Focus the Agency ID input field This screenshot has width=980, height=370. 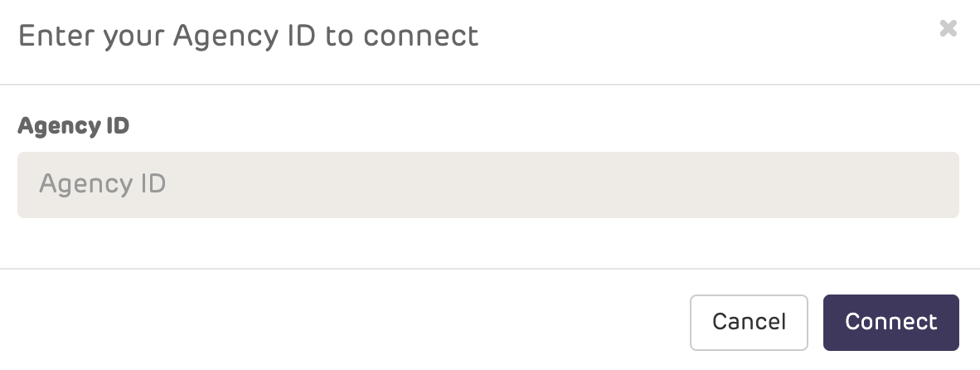488,184
